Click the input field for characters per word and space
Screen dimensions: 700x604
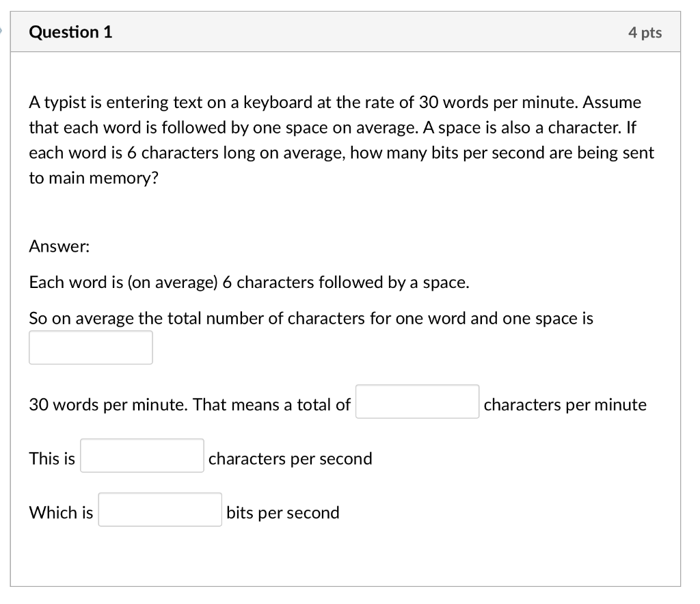pos(91,347)
